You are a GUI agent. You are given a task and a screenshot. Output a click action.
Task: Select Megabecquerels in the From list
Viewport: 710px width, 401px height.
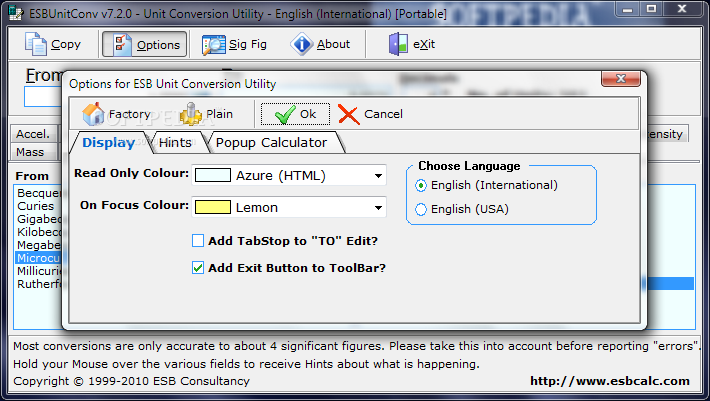pos(39,245)
